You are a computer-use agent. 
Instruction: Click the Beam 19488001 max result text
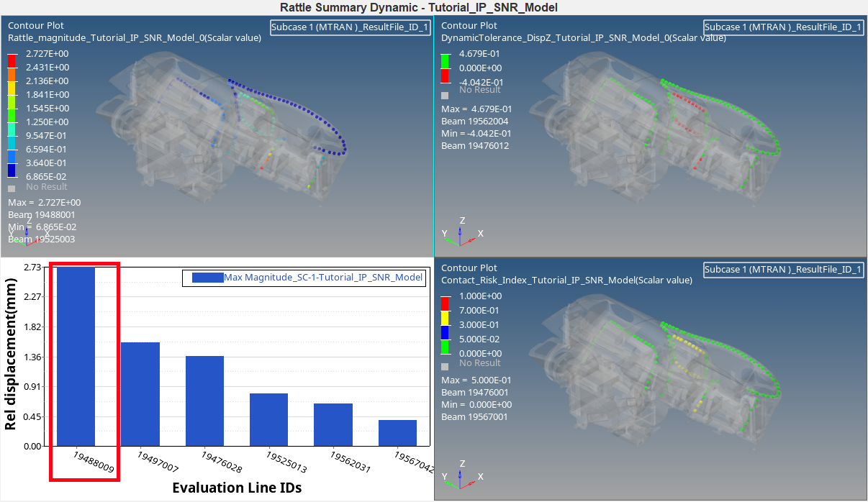click(x=42, y=214)
